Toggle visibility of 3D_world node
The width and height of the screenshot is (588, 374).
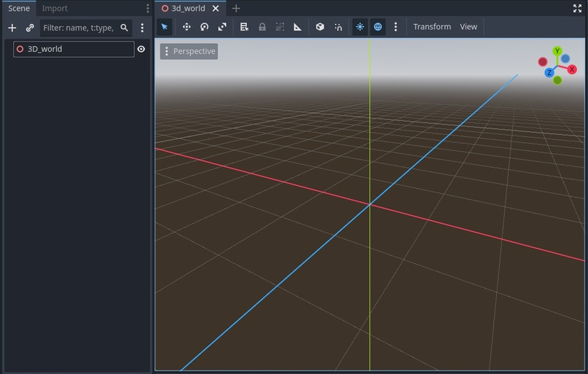coord(141,50)
